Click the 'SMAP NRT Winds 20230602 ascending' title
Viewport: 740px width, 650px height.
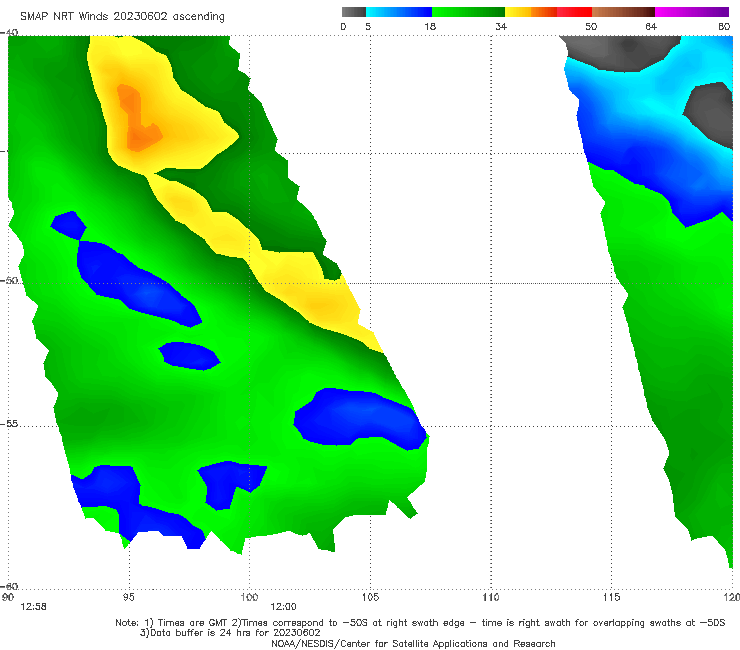pyautogui.click(x=122, y=17)
